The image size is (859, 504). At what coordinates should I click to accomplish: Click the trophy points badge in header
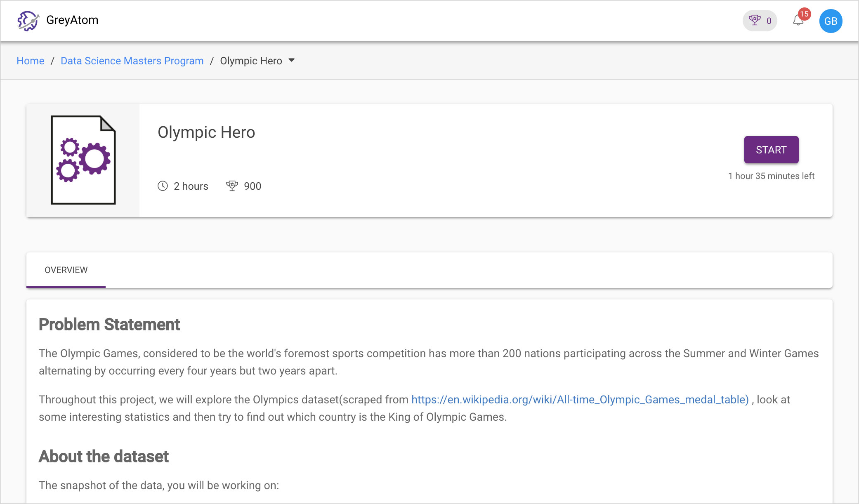click(760, 21)
